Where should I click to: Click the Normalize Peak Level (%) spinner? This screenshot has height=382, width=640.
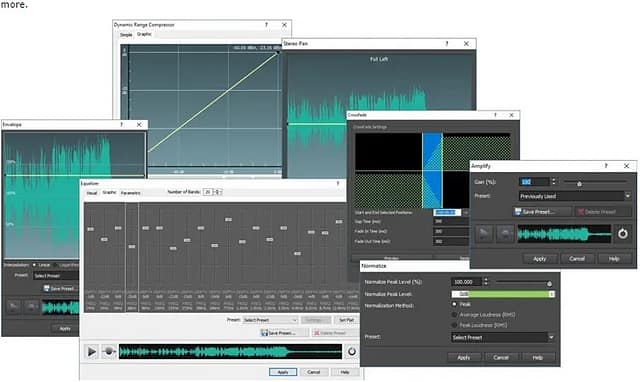(486, 282)
